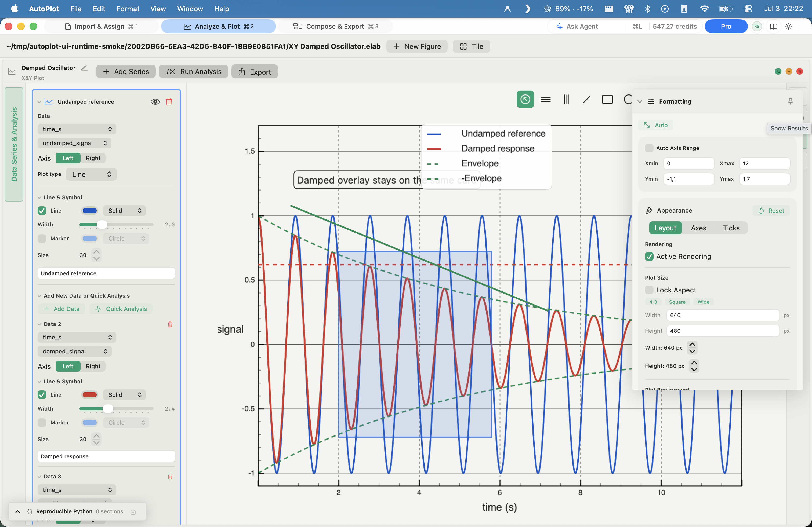Screen dimensions: 812x527
Task: Open Solid line style dropdown for Data 2
Action: pyautogui.click(x=124, y=394)
